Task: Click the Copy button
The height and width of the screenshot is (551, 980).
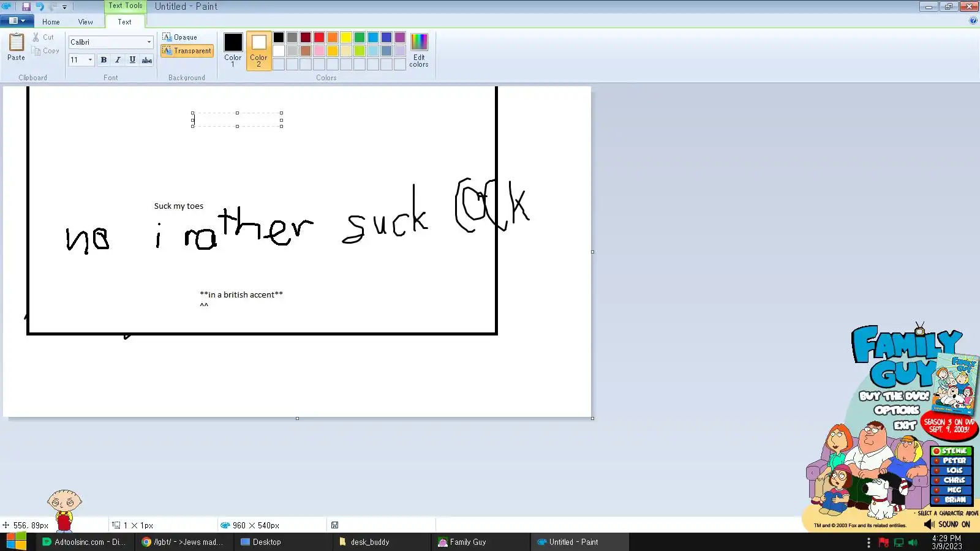Action: pyautogui.click(x=45, y=51)
